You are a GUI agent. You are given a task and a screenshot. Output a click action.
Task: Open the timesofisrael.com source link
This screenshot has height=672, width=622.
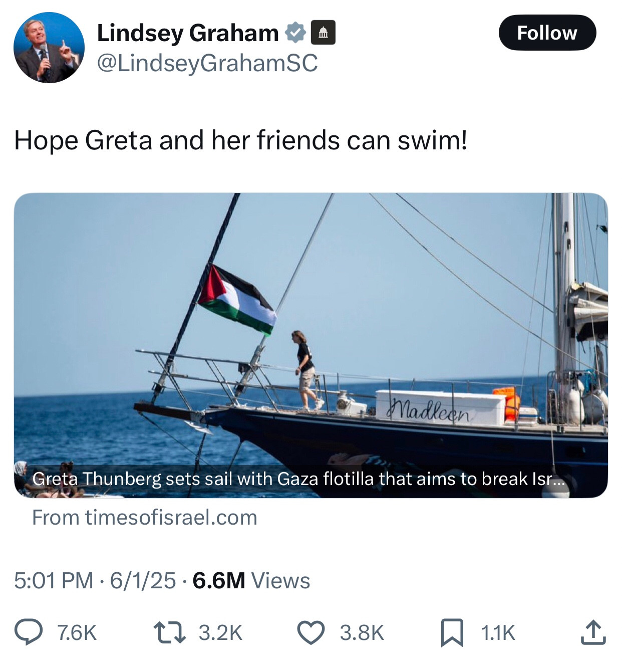pyautogui.click(x=145, y=517)
